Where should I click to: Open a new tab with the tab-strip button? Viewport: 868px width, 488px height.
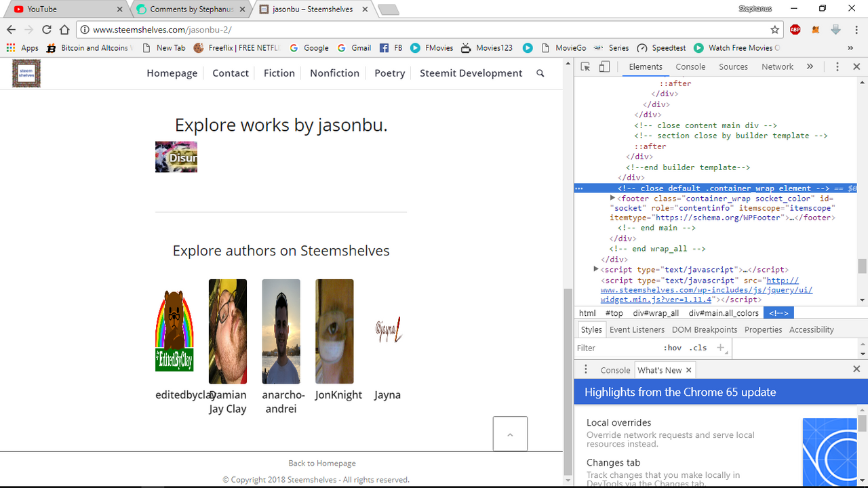pyautogui.click(x=388, y=9)
